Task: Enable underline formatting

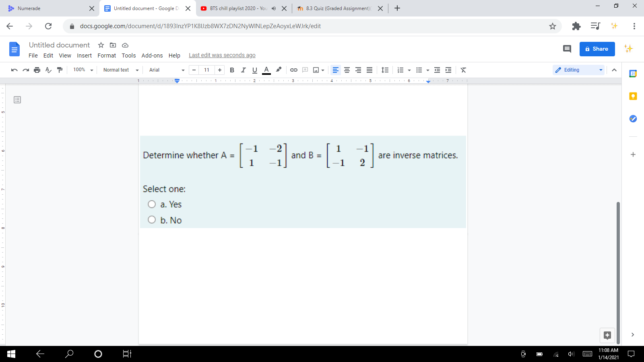Action: point(254,70)
